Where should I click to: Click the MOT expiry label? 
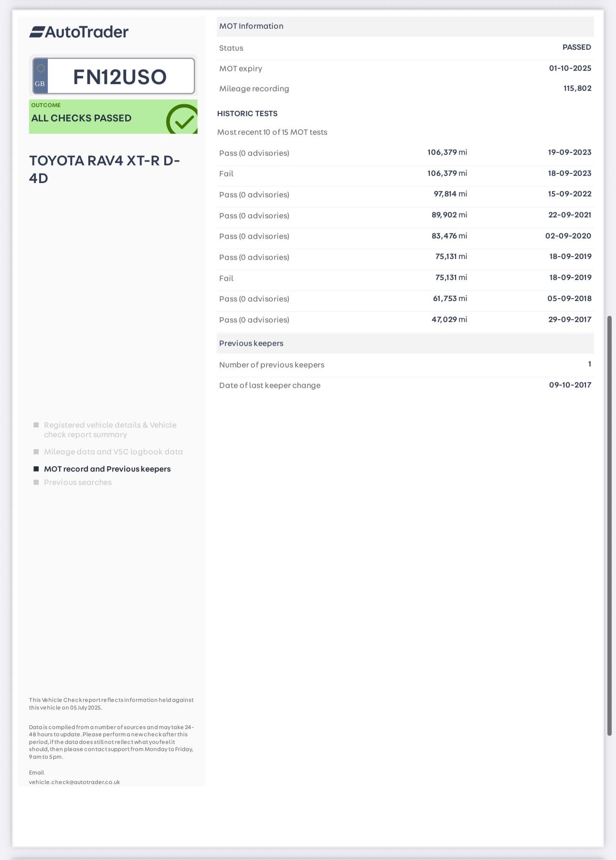point(241,68)
